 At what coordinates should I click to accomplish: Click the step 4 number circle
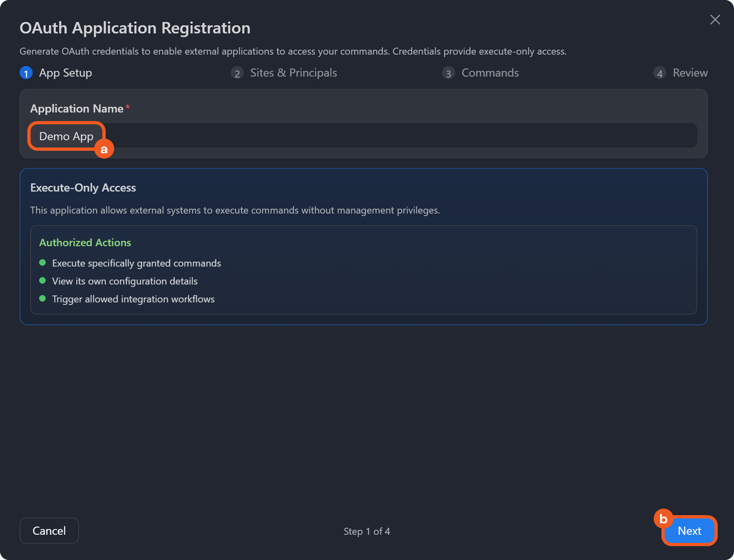point(659,73)
